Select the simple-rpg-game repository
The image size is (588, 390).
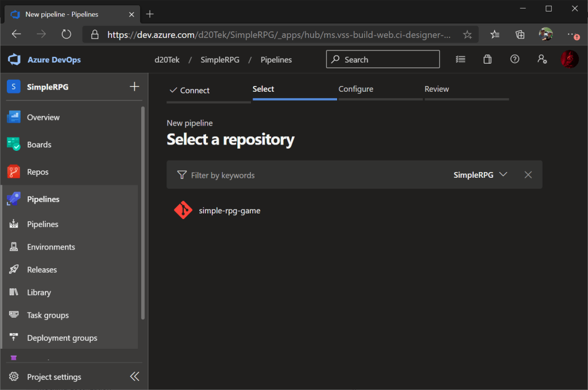(229, 210)
